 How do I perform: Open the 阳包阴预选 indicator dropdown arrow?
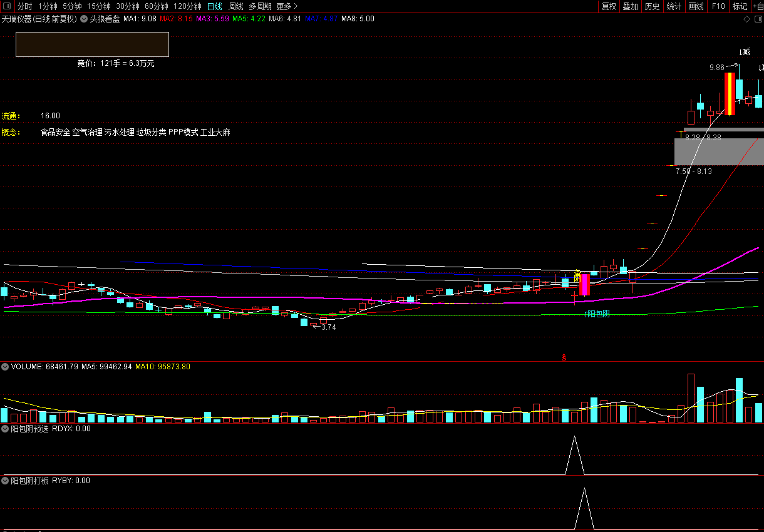(5, 429)
